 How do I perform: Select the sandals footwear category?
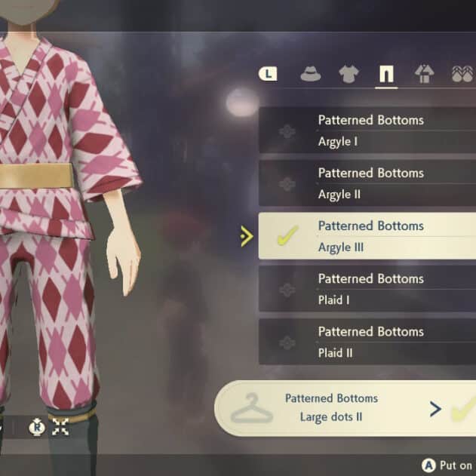(x=462, y=74)
